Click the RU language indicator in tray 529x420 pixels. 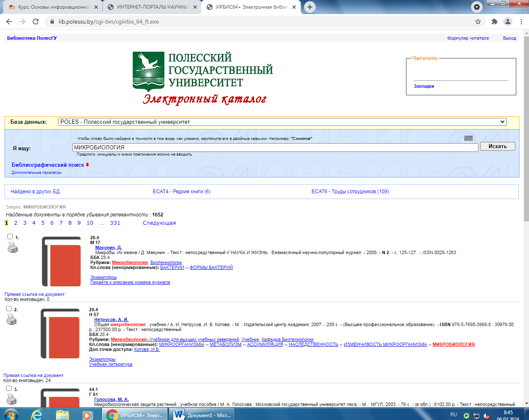pyautogui.click(x=454, y=415)
